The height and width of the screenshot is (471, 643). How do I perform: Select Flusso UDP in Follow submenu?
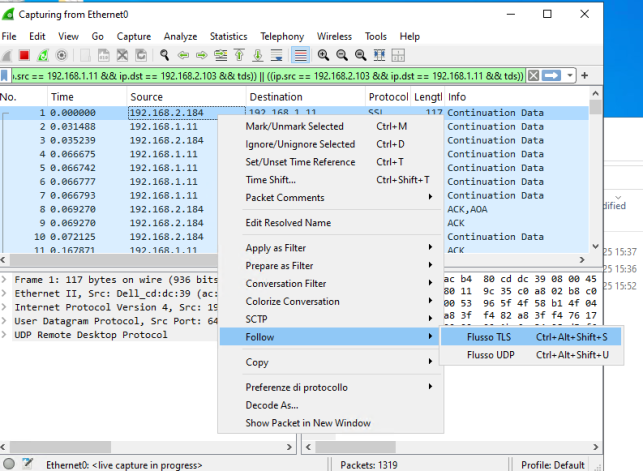click(531, 355)
